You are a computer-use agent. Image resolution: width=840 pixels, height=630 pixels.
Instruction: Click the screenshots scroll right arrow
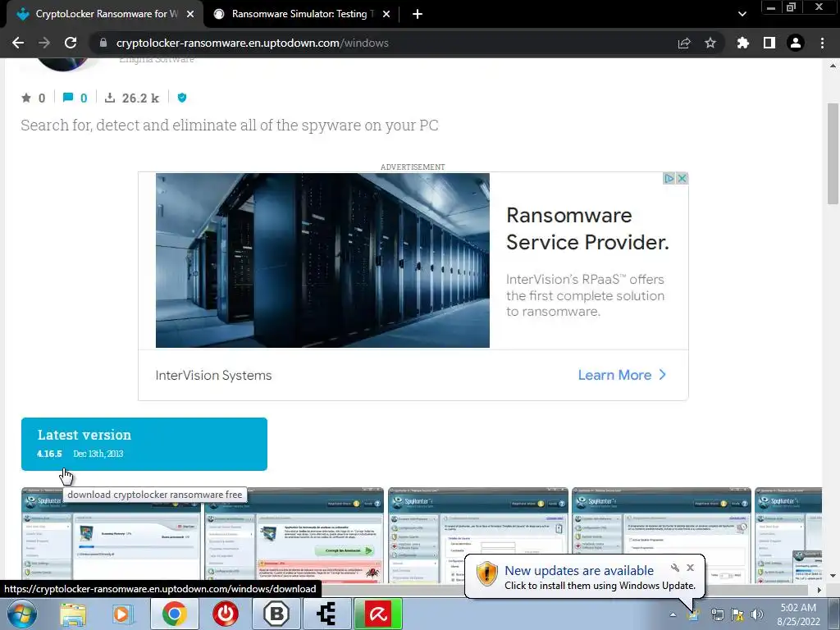819,590
